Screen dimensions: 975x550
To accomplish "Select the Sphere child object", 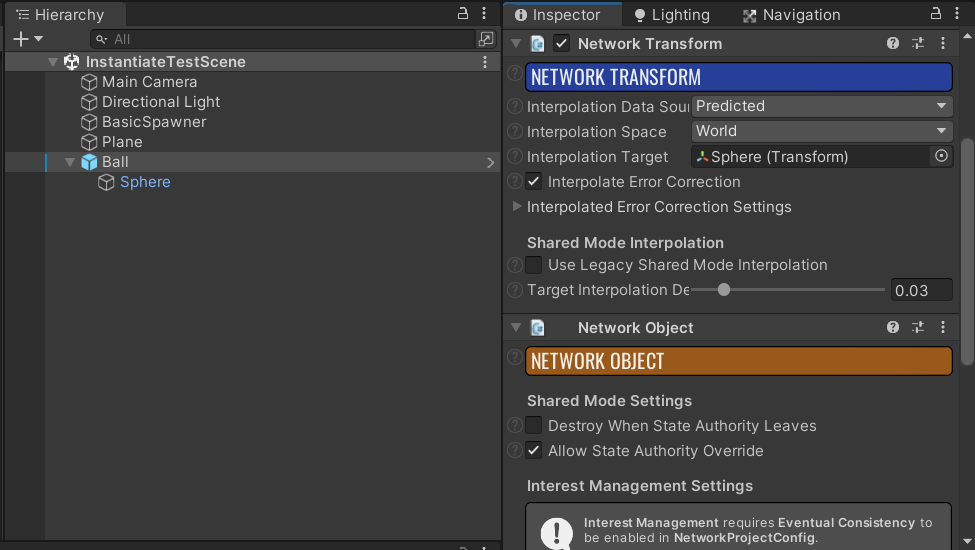I will coord(145,181).
